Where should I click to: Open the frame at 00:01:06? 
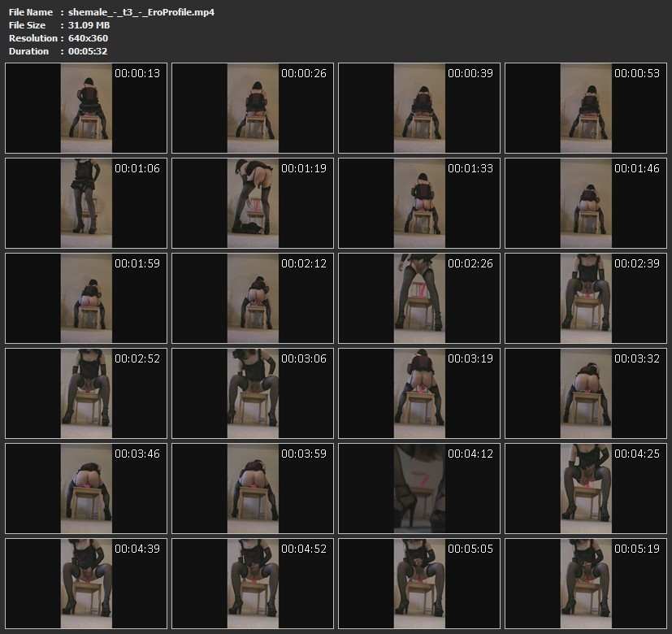[86, 203]
